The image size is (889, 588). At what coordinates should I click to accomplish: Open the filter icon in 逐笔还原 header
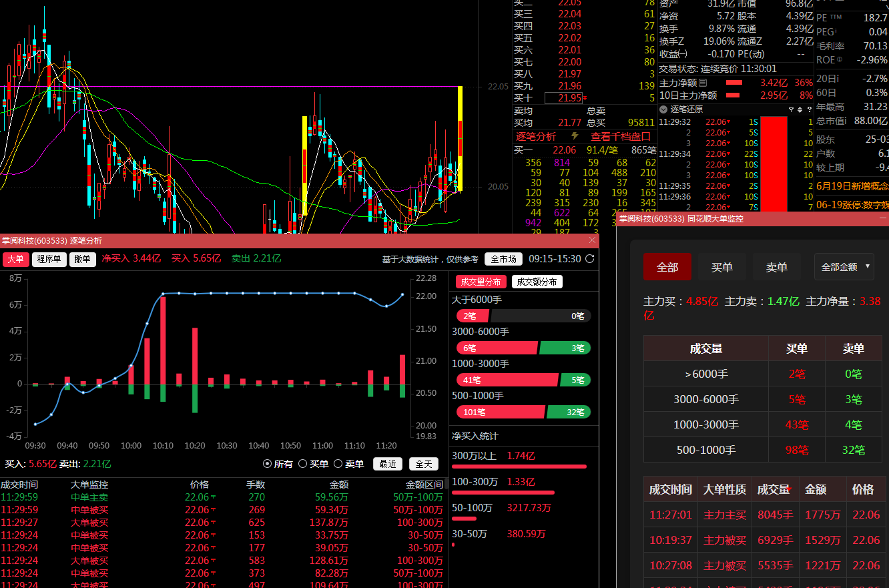[x=791, y=109]
